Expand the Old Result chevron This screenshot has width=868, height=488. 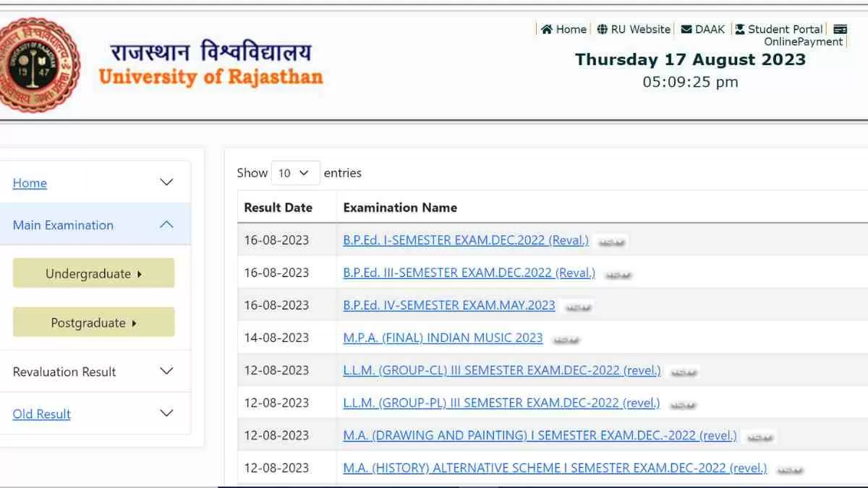166,414
